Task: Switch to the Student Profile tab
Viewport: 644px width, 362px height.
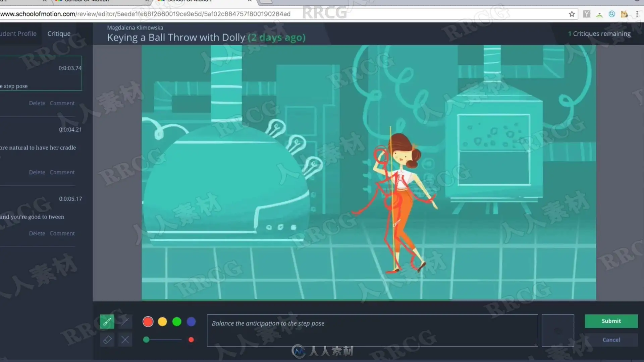Action: (x=18, y=34)
